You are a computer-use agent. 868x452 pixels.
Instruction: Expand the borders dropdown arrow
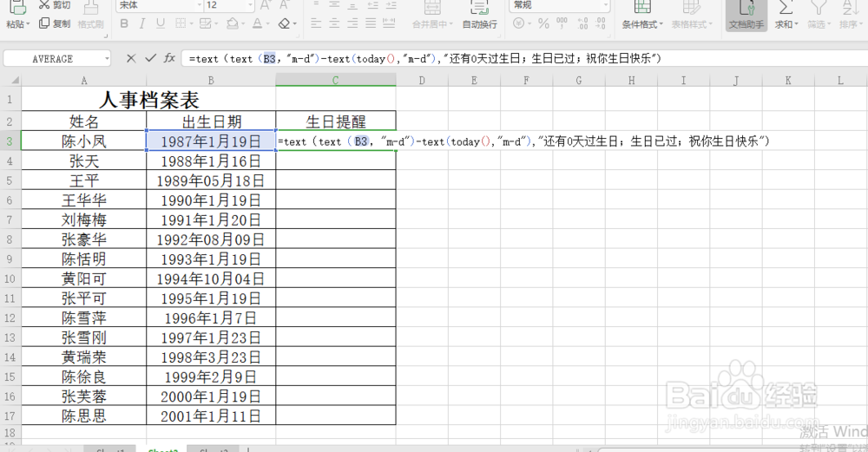192,24
